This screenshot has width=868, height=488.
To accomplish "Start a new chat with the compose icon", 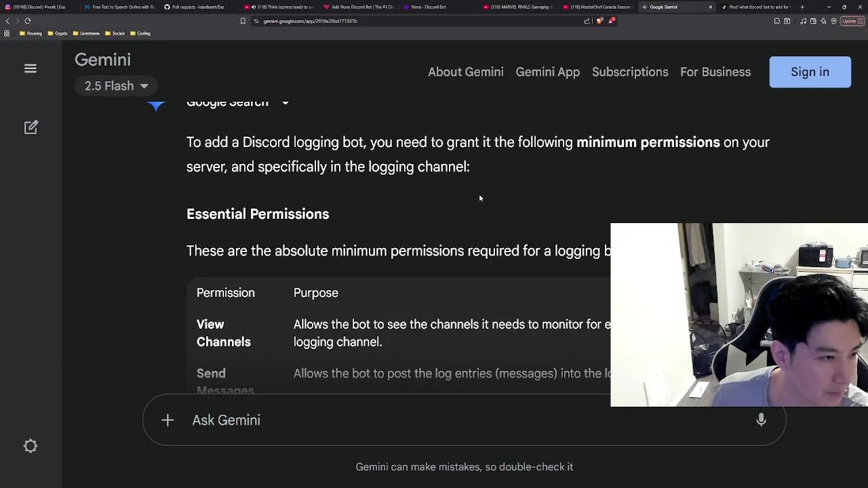I will coord(31,127).
